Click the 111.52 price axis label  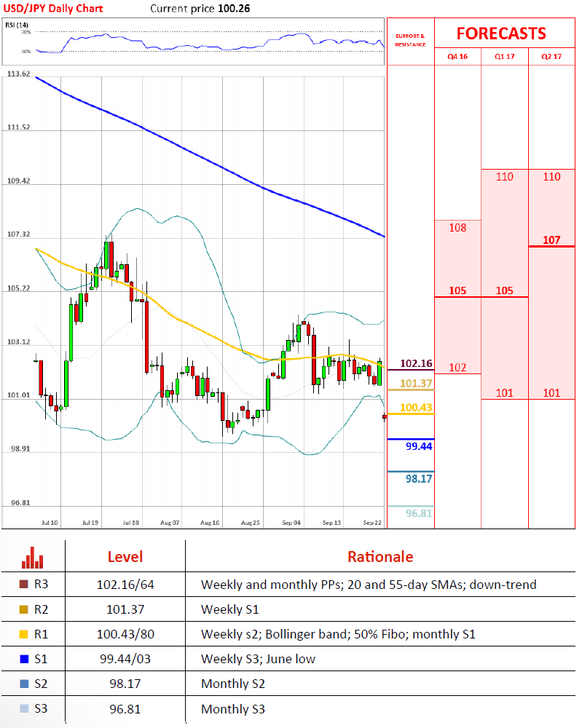pyautogui.click(x=19, y=127)
